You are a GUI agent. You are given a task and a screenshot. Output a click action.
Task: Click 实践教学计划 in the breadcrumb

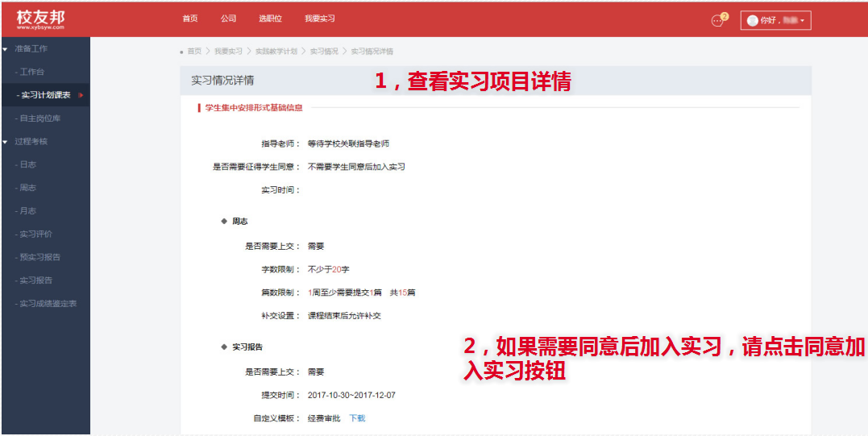275,52
